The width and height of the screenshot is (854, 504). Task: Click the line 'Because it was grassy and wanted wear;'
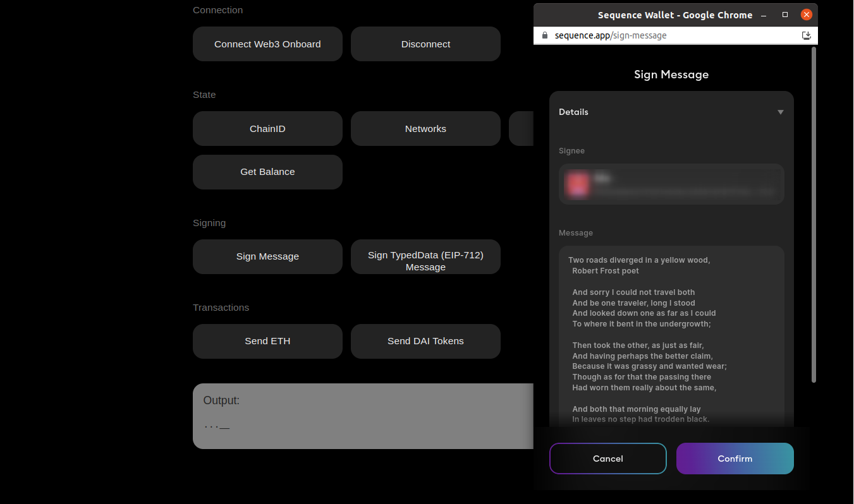click(649, 366)
